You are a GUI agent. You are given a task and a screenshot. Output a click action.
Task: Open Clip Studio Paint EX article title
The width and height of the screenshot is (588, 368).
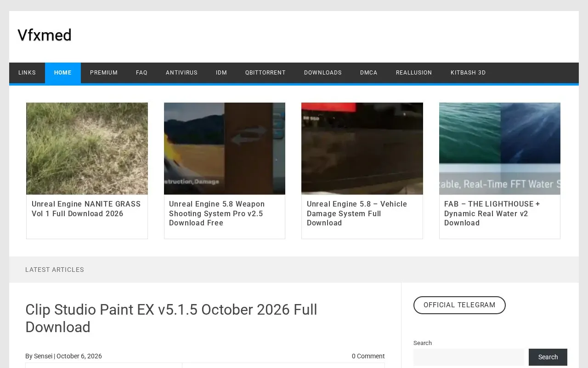tap(171, 318)
